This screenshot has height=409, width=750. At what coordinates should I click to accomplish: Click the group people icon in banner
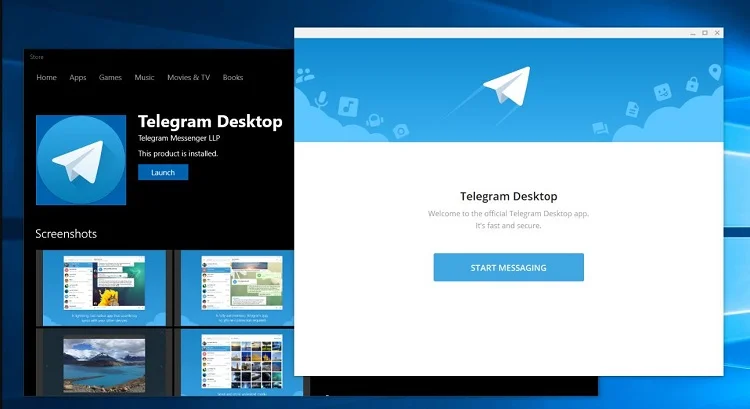coord(305,76)
